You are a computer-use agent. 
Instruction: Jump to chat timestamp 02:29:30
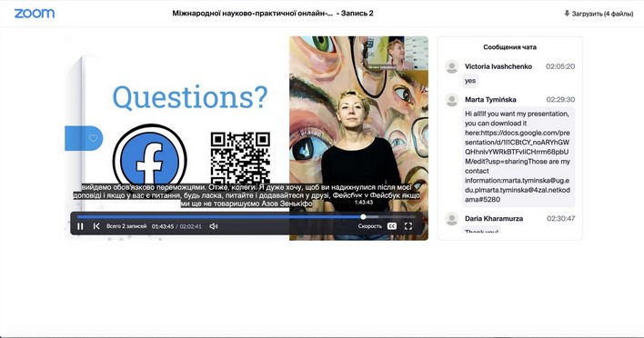pos(560,100)
